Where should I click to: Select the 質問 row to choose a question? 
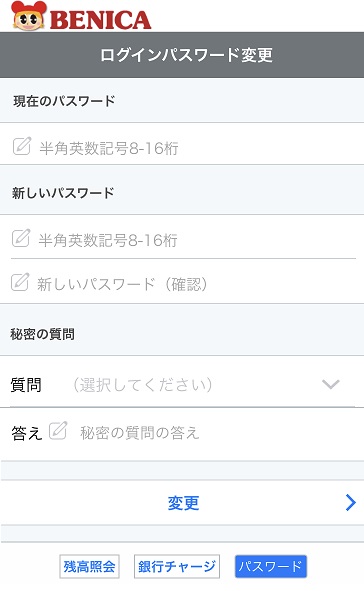click(x=182, y=382)
